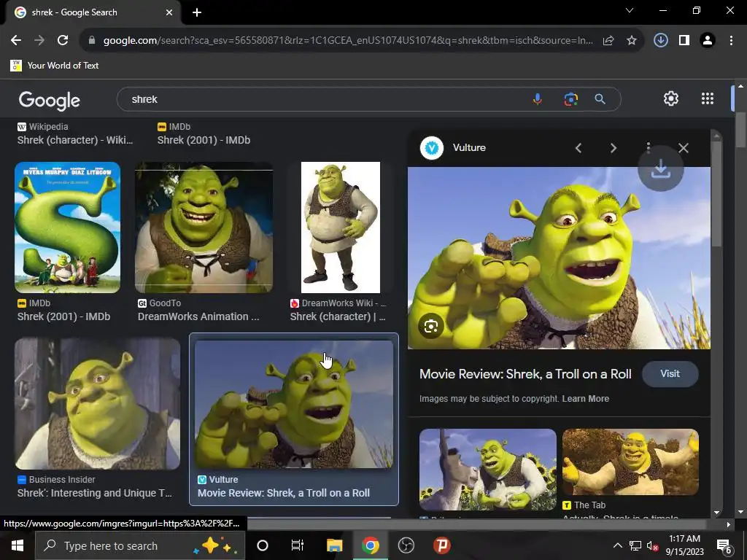Toggle Chrome side panel

pyautogui.click(x=684, y=41)
